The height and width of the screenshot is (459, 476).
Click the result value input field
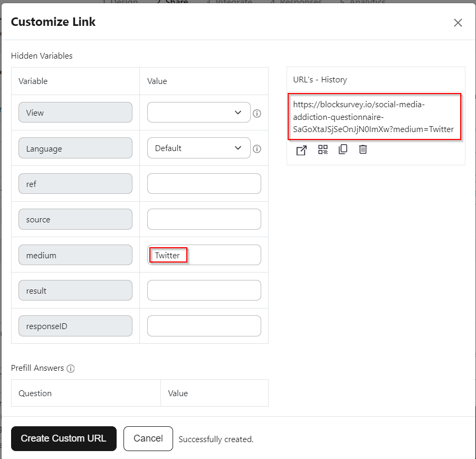point(204,291)
